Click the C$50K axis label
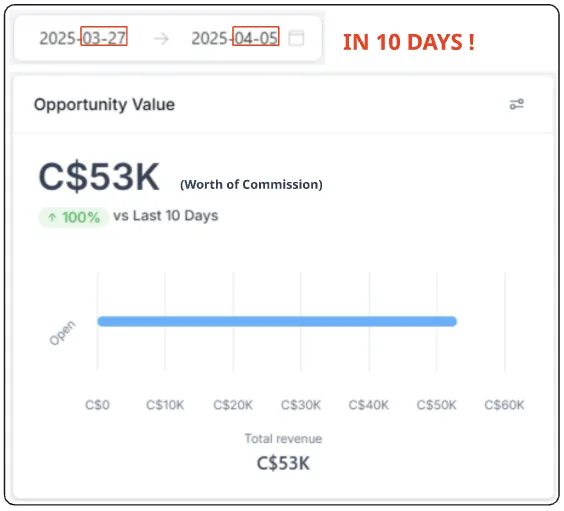The image size is (564, 511). [437, 405]
